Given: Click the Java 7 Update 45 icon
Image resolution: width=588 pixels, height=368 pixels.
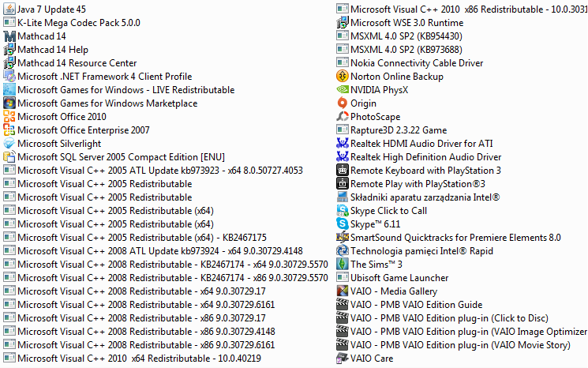Looking at the screenshot, I should pos(9,9).
